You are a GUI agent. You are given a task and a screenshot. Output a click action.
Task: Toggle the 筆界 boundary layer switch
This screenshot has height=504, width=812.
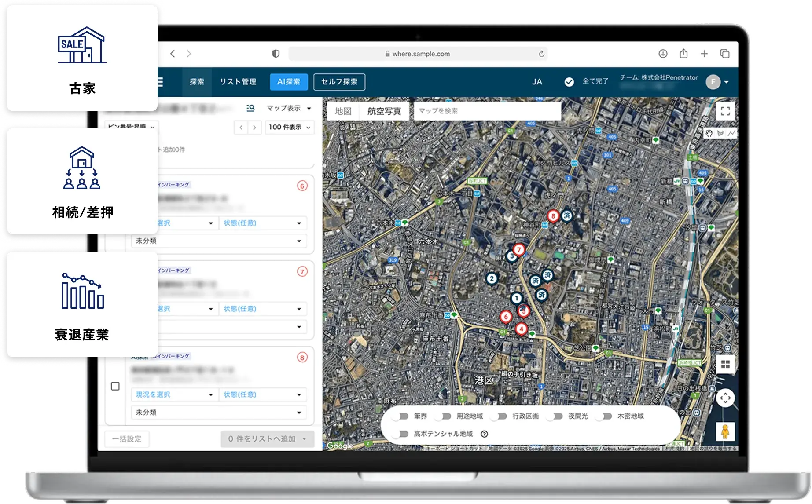(x=402, y=416)
